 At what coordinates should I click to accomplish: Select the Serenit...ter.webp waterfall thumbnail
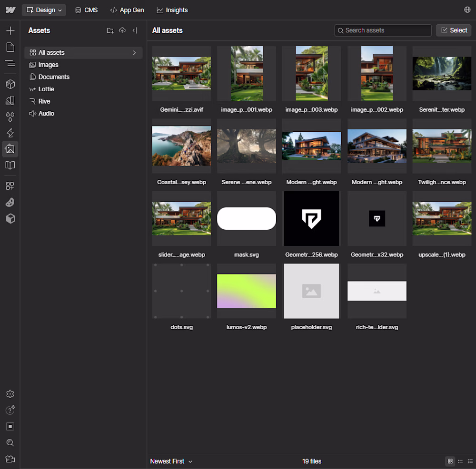pos(442,73)
